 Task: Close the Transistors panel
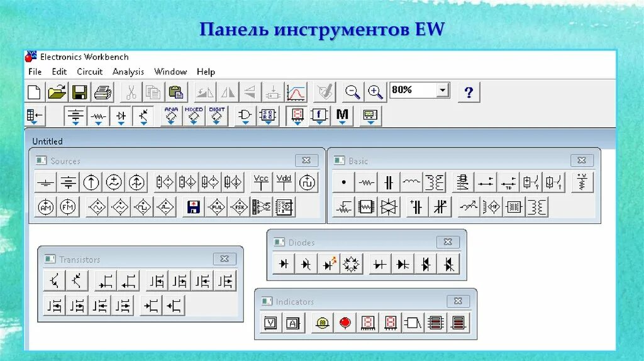click(225, 258)
